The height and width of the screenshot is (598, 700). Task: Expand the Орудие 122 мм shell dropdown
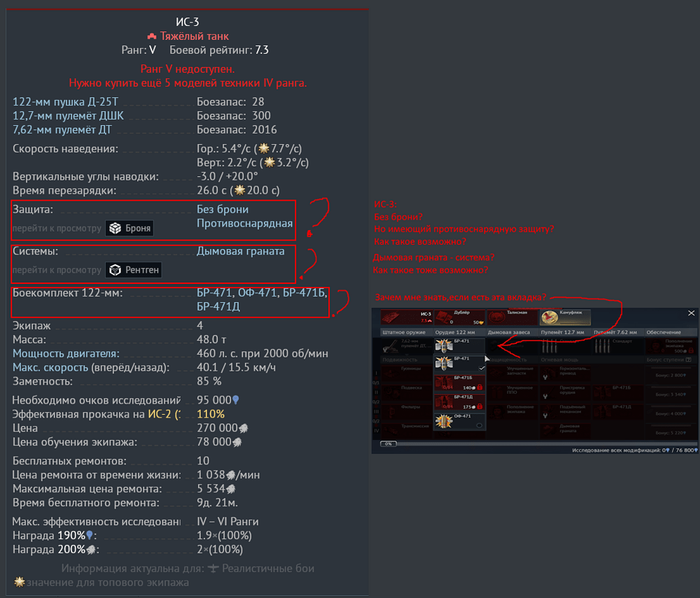click(459, 346)
